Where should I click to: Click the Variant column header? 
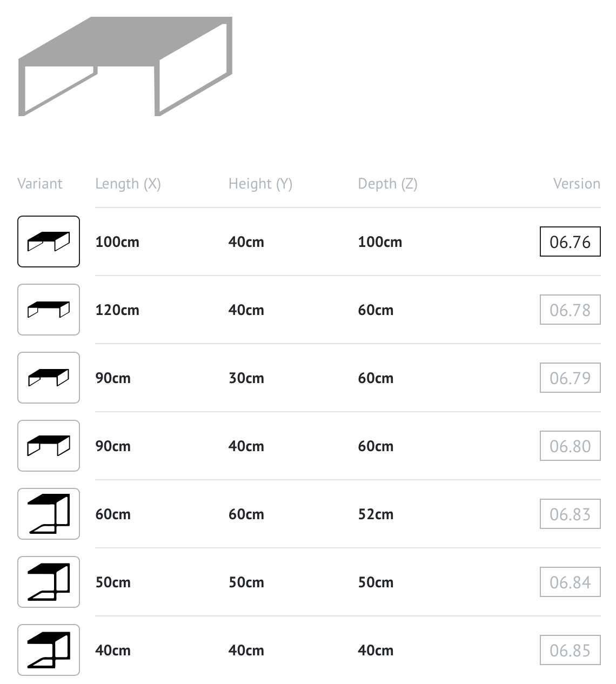40,184
